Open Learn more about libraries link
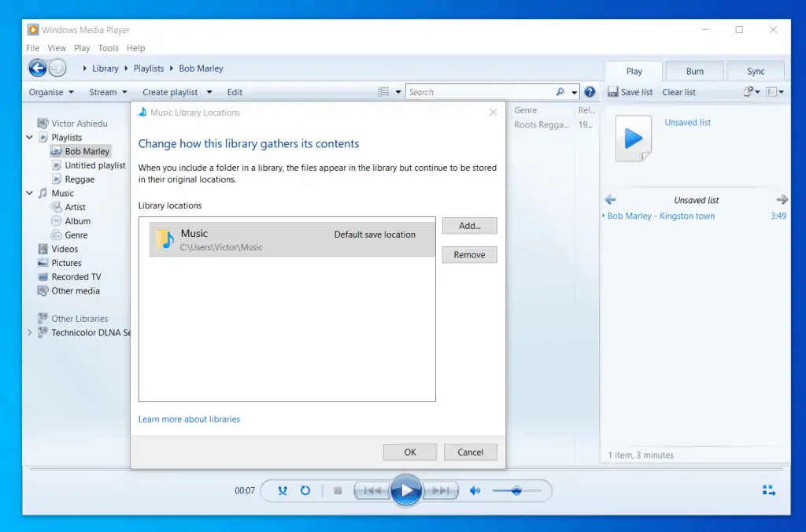Viewport: 806px width, 532px height. pyautogui.click(x=189, y=419)
